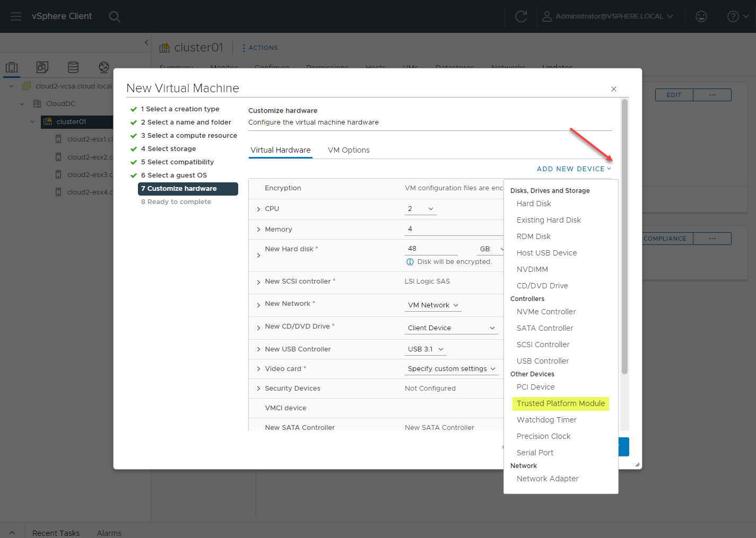Collapse the navigator side panel

[146, 42]
